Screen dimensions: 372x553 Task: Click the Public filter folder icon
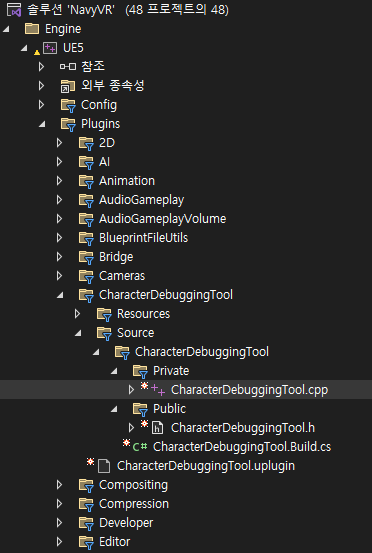pyautogui.click(x=140, y=410)
